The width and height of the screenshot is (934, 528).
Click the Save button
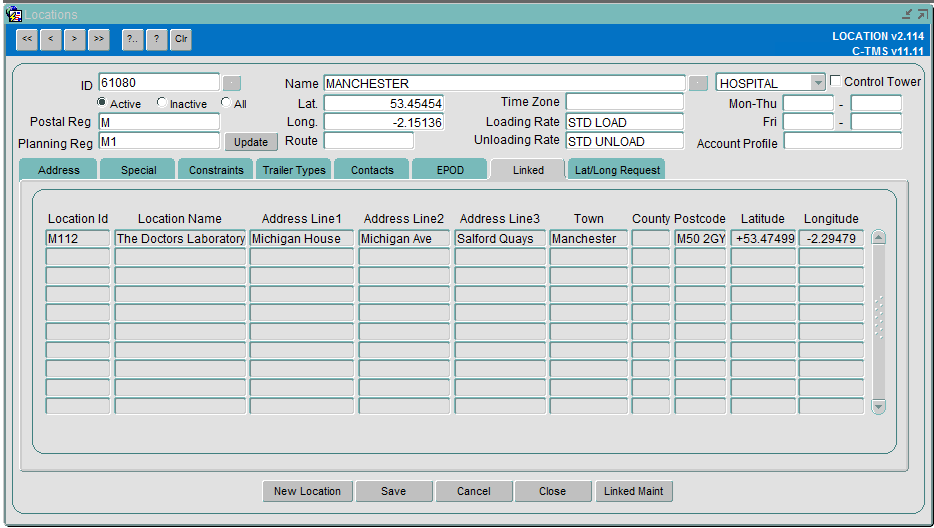click(394, 491)
